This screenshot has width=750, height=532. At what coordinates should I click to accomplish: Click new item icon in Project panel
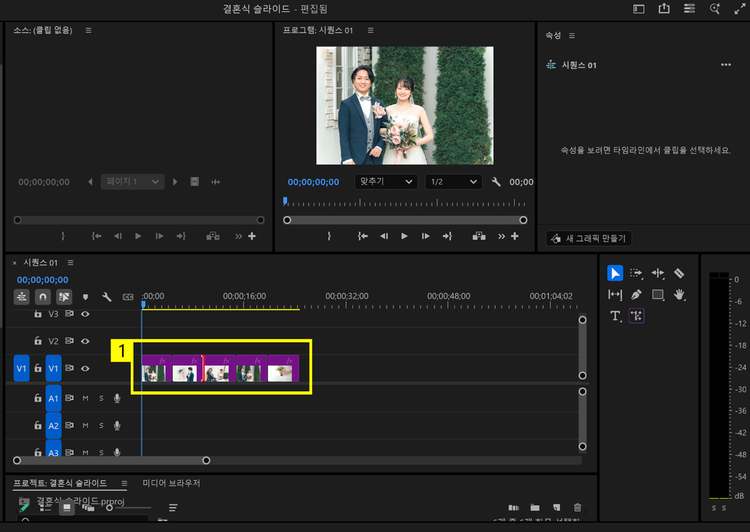tap(556, 508)
